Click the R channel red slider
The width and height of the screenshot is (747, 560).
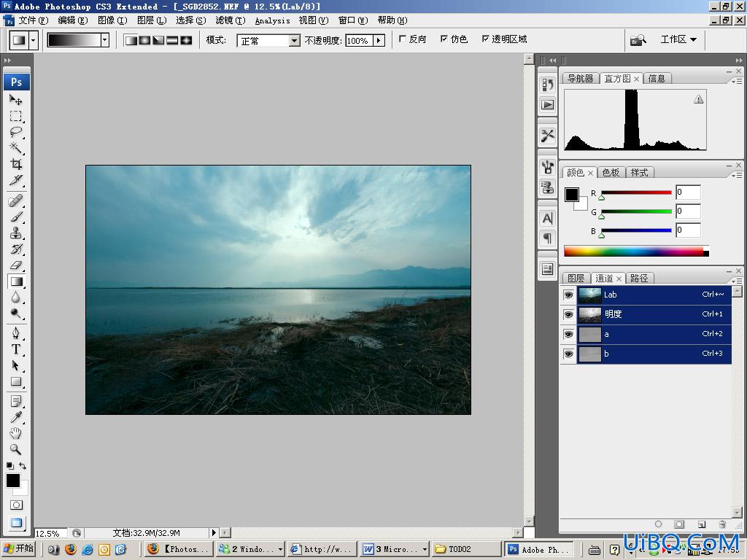[x=636, y=192]
